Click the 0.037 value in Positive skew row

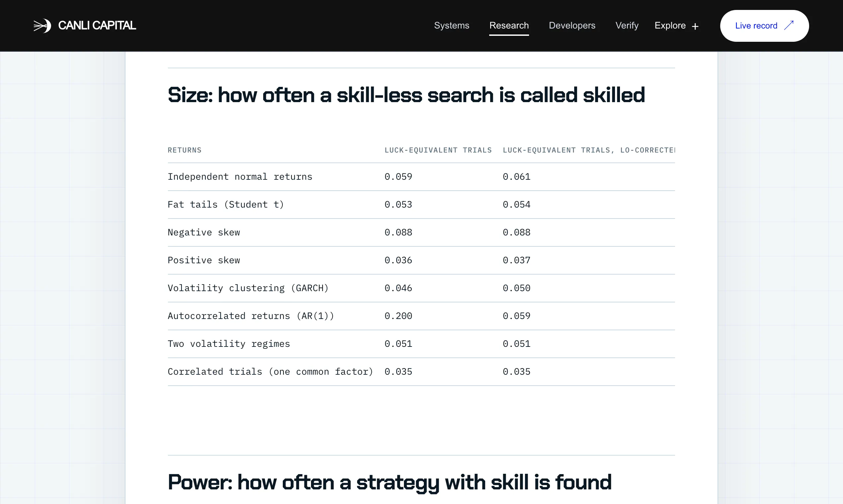point(516,260)
